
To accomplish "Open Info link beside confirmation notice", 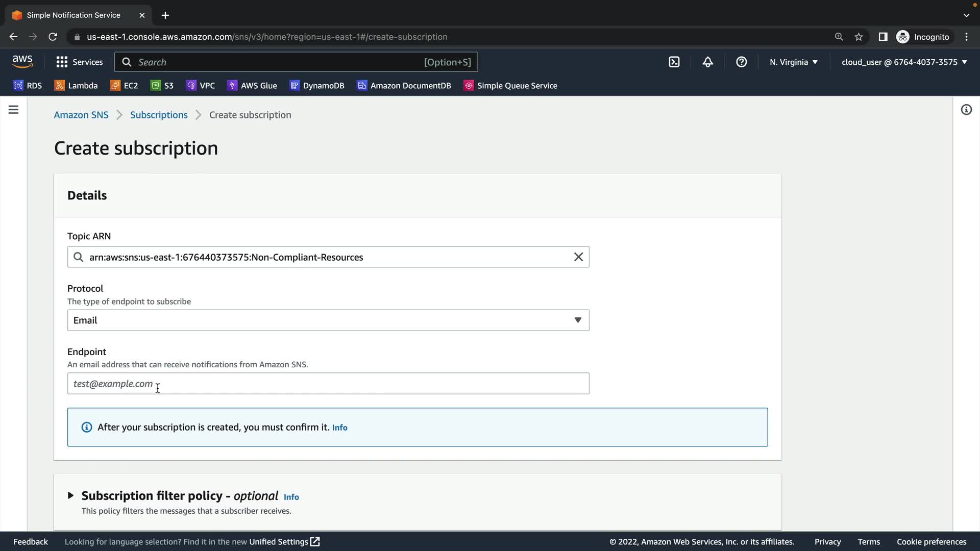I will [339, 428].
